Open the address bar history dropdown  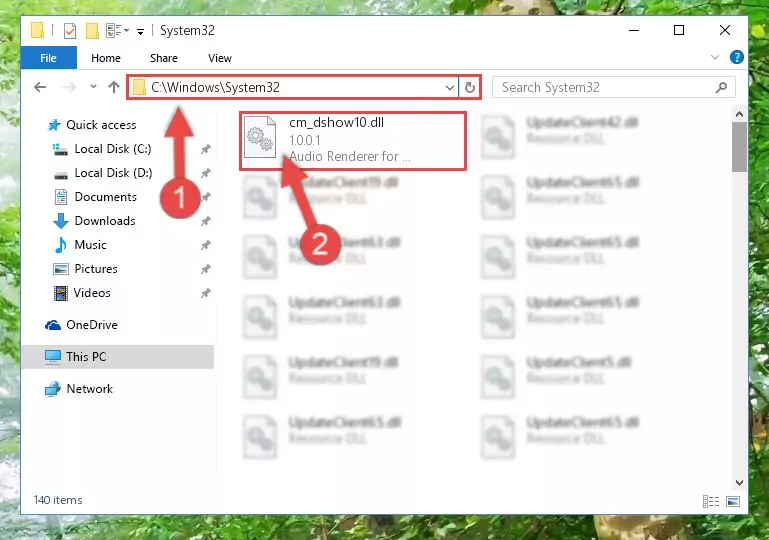(449, 88)
